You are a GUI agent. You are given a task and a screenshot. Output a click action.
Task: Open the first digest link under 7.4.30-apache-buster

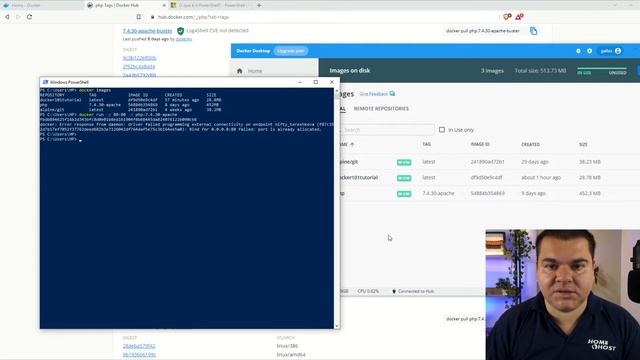pyautogui.click(x=139, y=58)
